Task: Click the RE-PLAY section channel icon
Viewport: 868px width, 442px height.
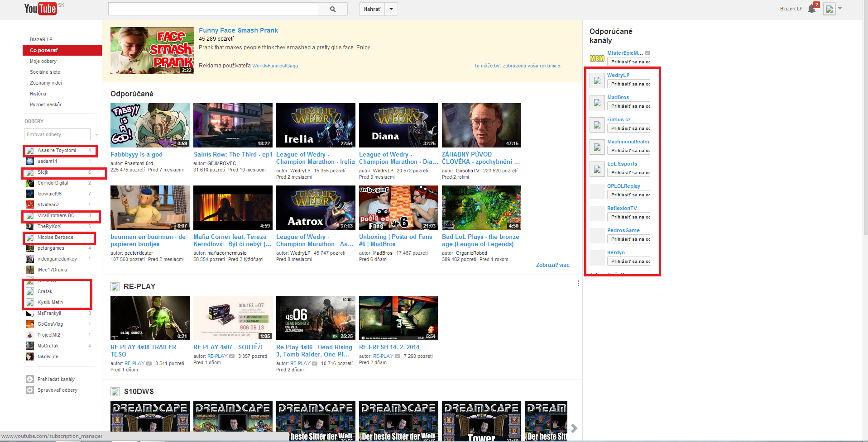Action: point(115,286)
